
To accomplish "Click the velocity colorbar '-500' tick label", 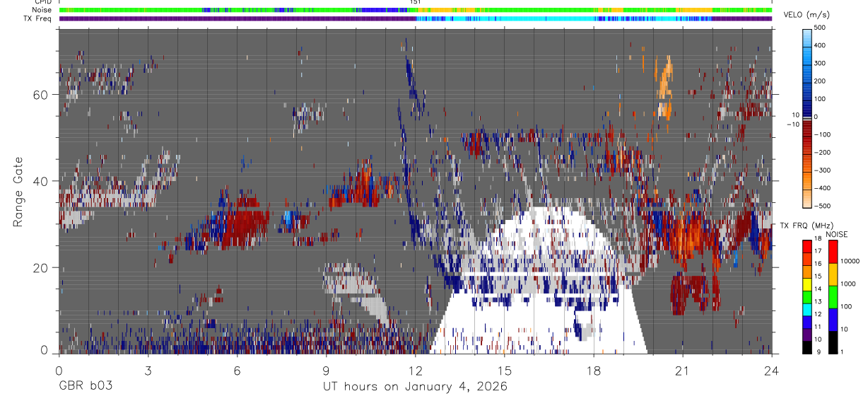I will tap(821, 206).
